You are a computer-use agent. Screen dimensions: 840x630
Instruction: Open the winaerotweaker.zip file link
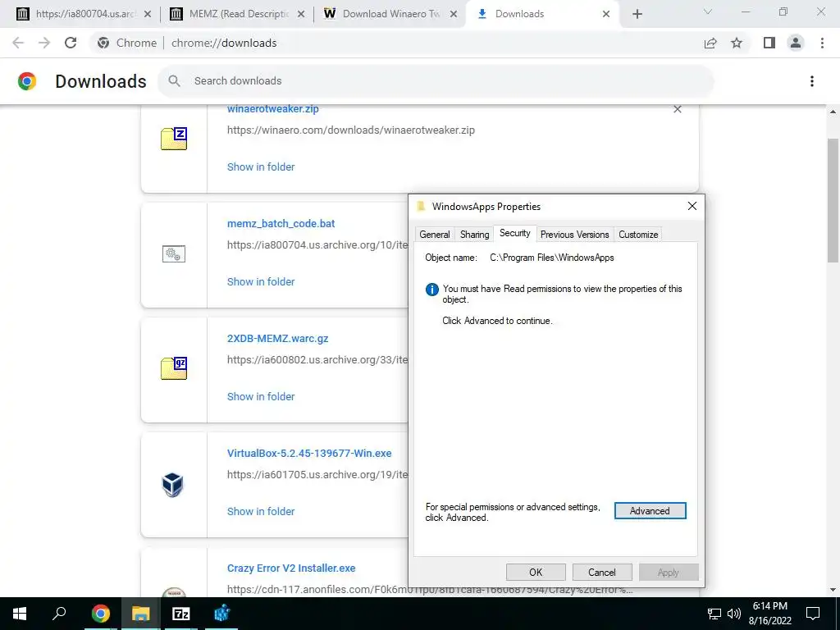pos(272,109)
